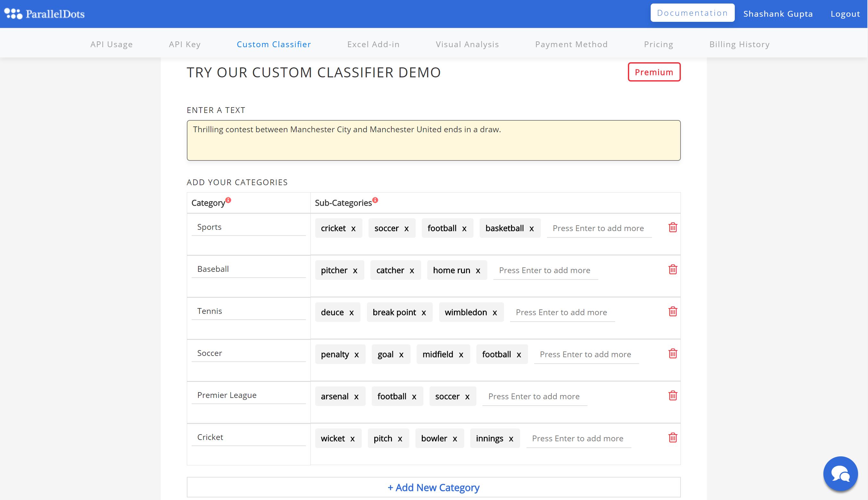Image resolution: width=868 pixels, height=500 pixels.
Task: Click info icon beside Sub-Categories header
Action: click(x=375, y=200)
